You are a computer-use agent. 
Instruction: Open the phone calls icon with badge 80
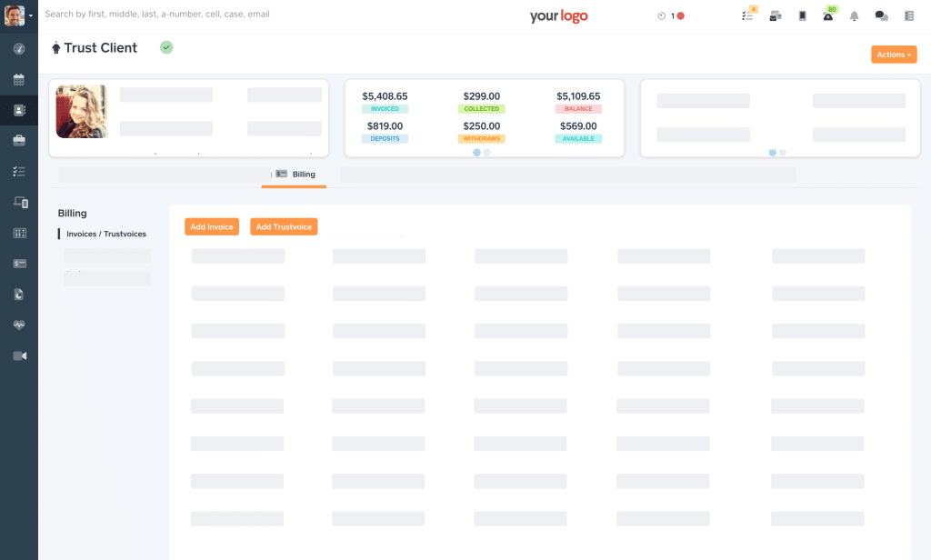pyautogui.click(x=828, y=15)
